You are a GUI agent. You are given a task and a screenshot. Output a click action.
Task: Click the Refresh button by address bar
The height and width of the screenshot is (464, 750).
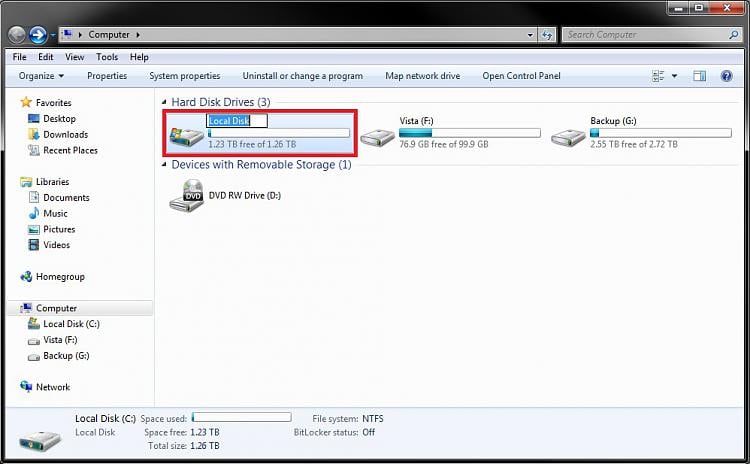tap(547, 35)
